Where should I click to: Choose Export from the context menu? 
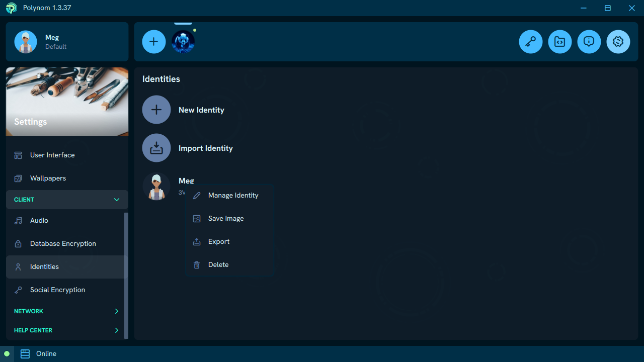(x=219, y=241)
